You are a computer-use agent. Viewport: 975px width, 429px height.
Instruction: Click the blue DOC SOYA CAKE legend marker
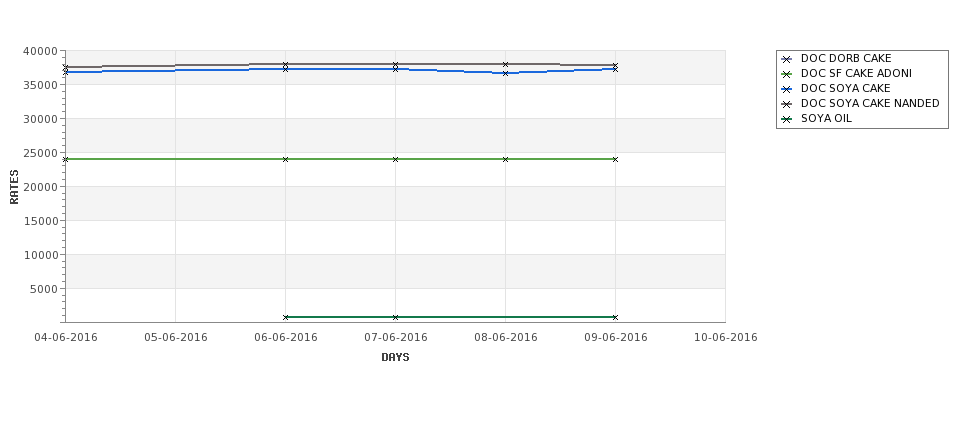pyautogui.click(x=787, y=89)
